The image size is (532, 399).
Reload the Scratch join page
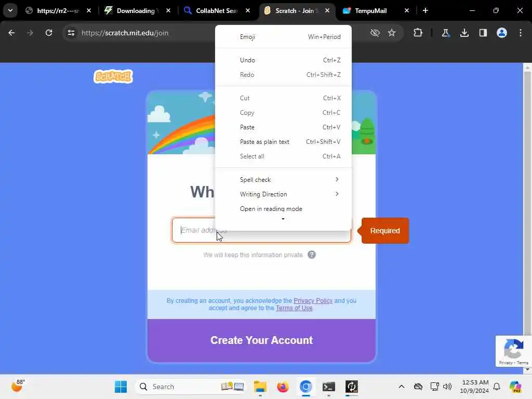[x=49, y=33]
